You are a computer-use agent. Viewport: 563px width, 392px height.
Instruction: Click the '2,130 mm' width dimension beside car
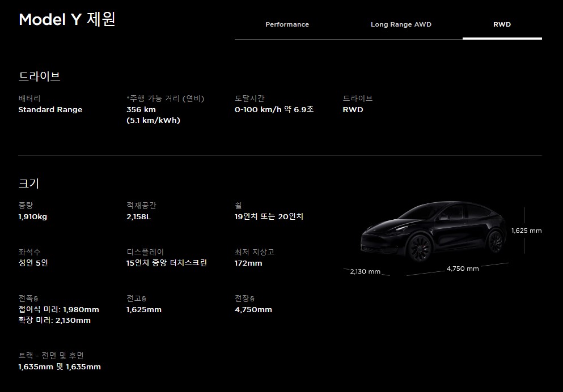pyautogui.click(x=365, y=271)
